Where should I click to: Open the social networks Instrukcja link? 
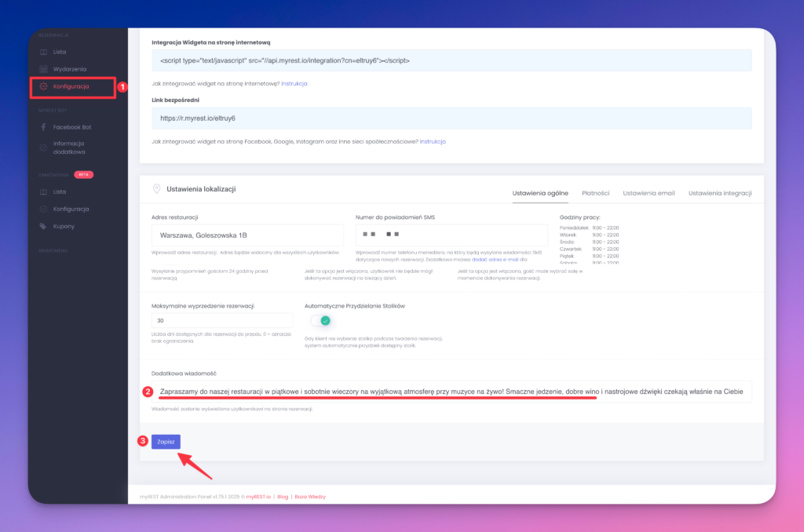point(433,141)
